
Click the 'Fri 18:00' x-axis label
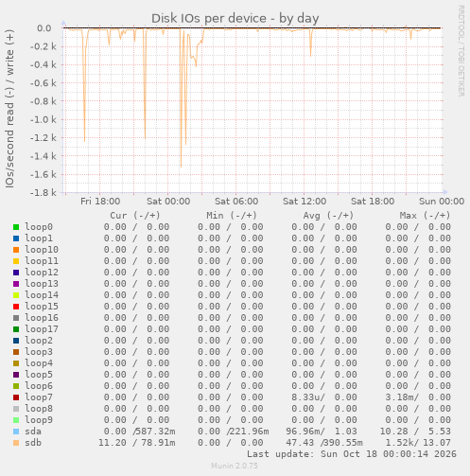100,202
